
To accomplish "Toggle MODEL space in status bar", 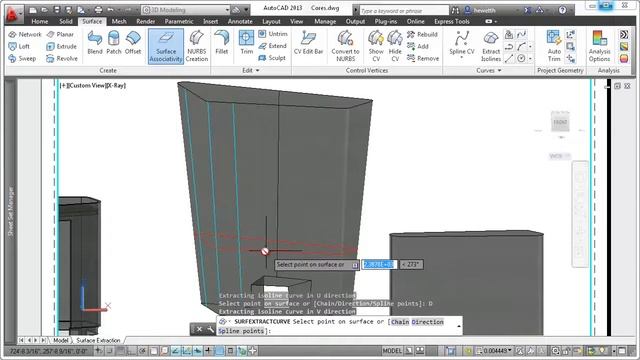I will (392, 351).
